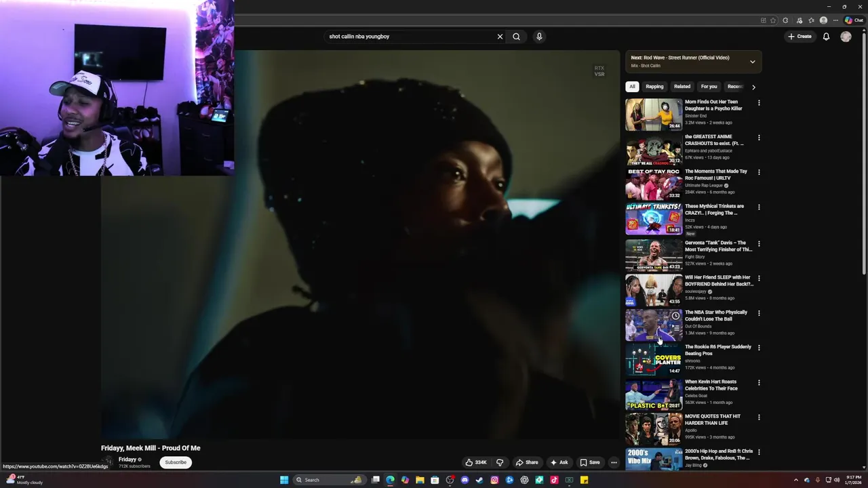Open options for MOVIE QUOTES video
The width and height of the screenshot is (868, 488).
pos(759,418)
